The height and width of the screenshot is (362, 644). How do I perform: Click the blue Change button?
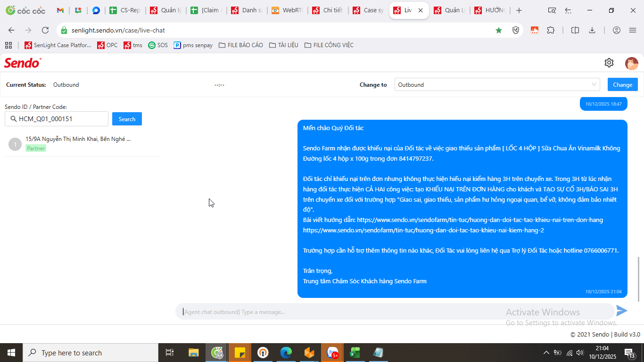[x=622, y=85]
